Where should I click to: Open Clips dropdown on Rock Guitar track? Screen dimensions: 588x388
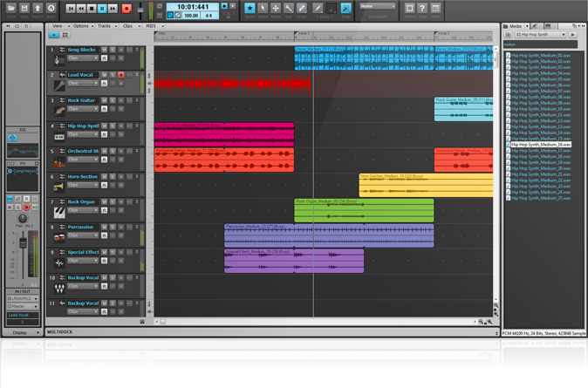point(83,109)
